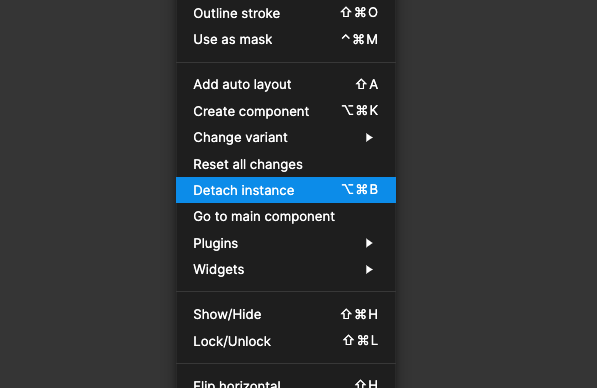This screenshot has width=597, height=388.
Task: Choose Outline stroke from context menu
Action: pyautogui.click(x=286, y=13)
